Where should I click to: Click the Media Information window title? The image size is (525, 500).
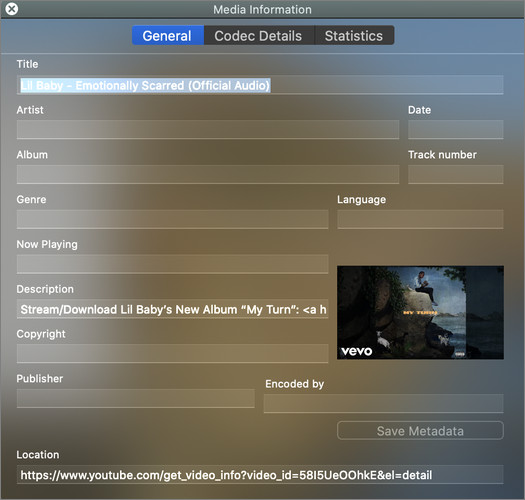262,9
